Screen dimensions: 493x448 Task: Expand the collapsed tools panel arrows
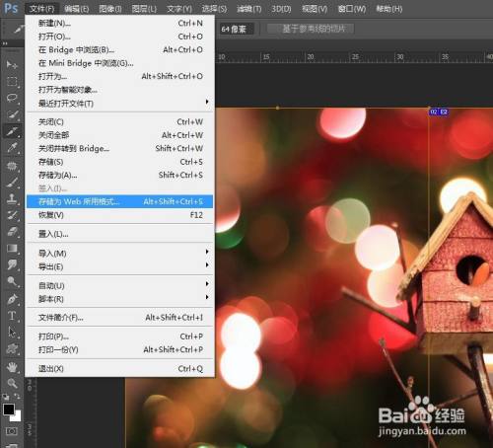pyautogui.click(x=5, y=43)
